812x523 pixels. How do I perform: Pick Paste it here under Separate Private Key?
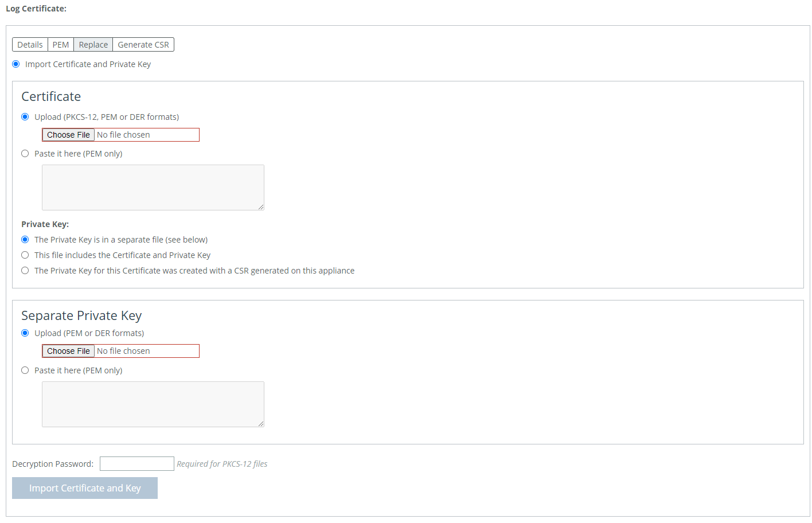click(25, 370)
